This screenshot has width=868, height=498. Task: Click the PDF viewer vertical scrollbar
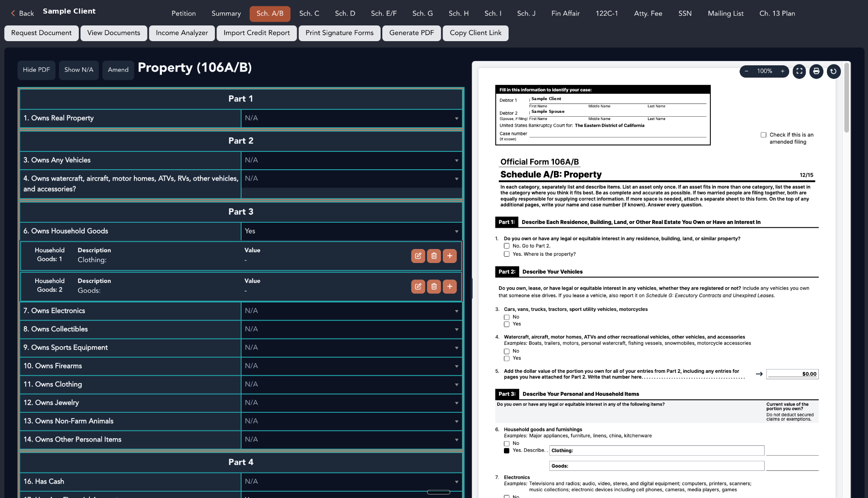click(x=846, y=98)
